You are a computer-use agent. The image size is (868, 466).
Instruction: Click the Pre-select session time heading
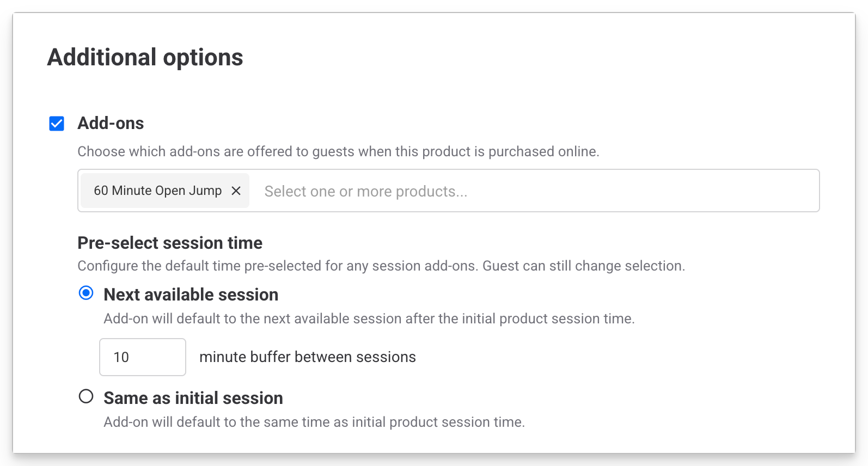pos(170,243)
